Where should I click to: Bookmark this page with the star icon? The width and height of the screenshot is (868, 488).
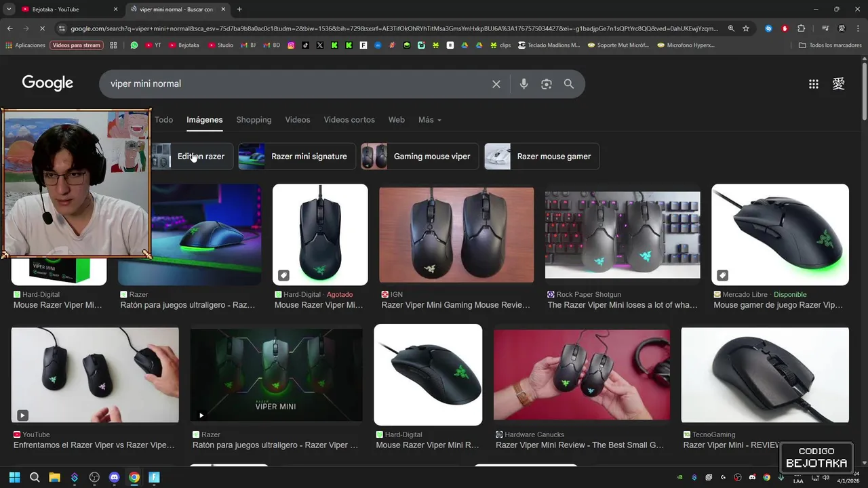[746, 28]
